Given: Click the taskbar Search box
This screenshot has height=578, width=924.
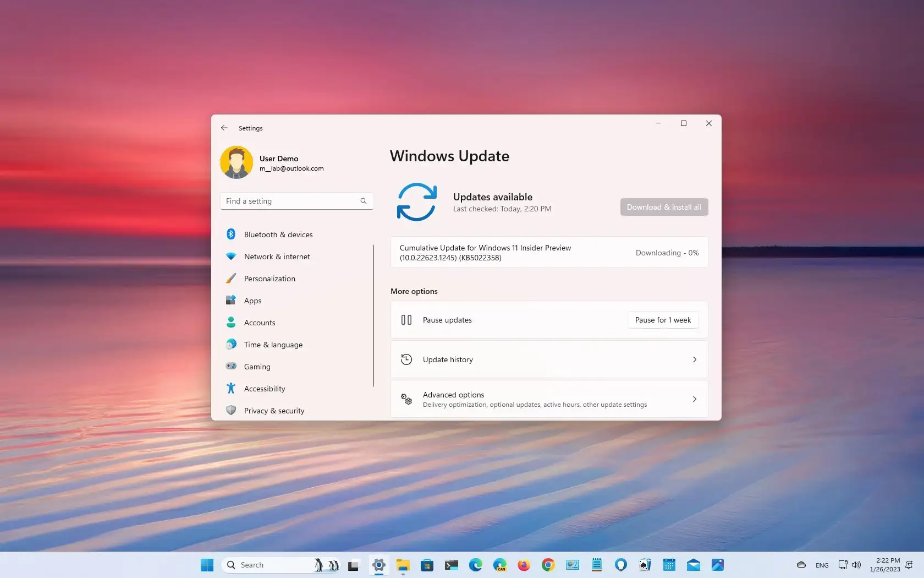Looking at the screenshot, I should (x=280, y=565).
